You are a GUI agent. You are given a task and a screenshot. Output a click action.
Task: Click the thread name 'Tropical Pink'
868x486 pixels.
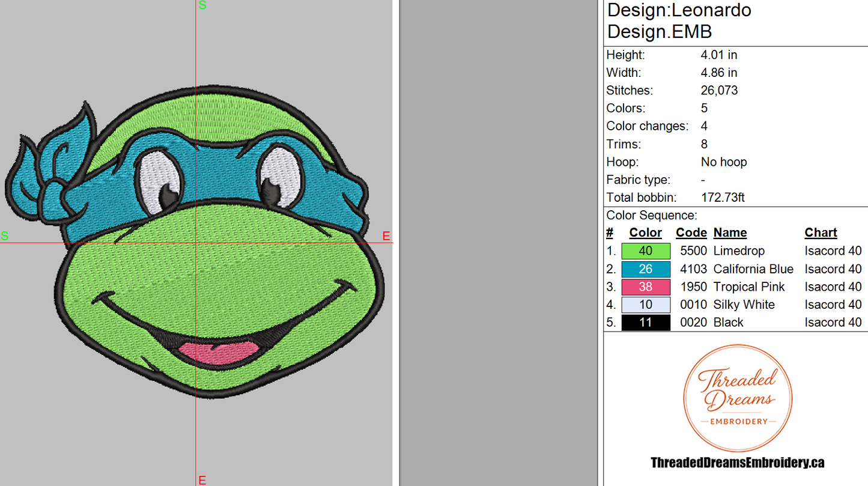click(749, 287)
